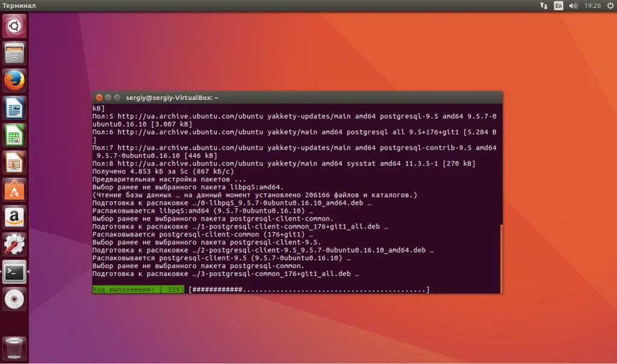
Task: Click the Пол:8 sysstat download line
Action: pyautogui.click(x=284, y=164)
